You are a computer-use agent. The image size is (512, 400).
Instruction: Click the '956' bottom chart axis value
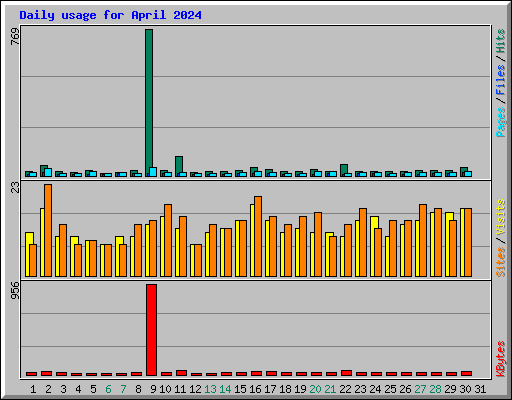click(15, 290)
